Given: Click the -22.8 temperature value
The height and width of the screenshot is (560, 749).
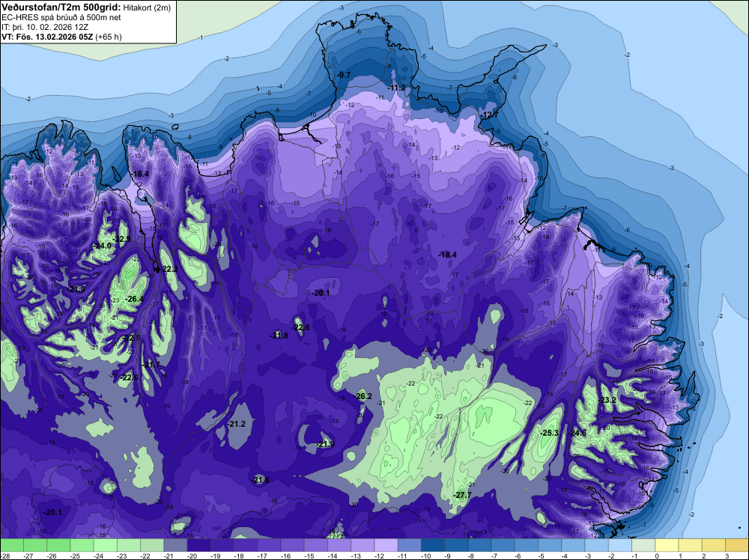Looking at the screenshot, I should (x=131, y=338).
